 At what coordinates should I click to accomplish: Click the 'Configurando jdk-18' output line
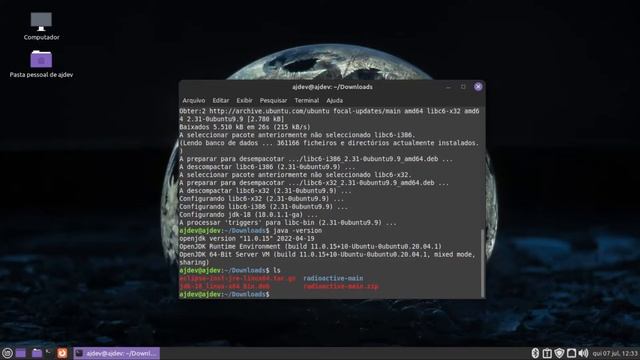248,215
